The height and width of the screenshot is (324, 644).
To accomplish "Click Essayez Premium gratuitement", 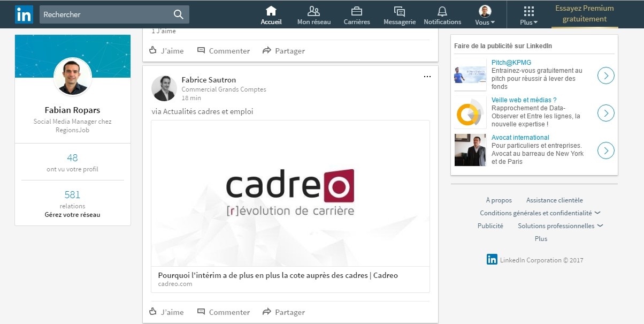I will 584,14.
